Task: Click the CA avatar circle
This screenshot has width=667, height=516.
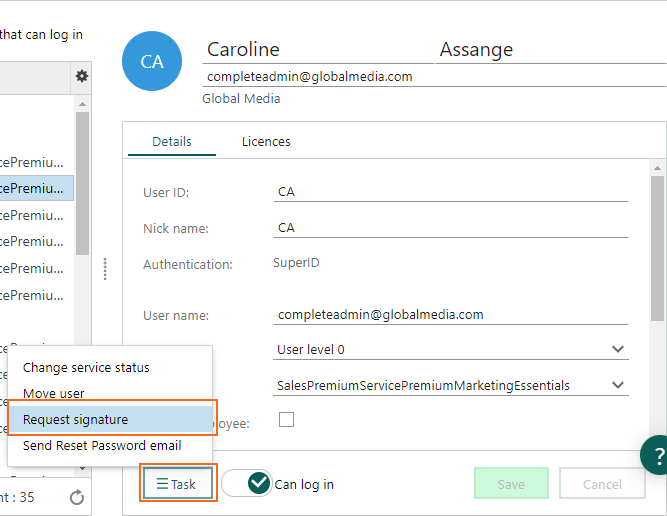Action: pyautogui.click(x=152, y=61)
